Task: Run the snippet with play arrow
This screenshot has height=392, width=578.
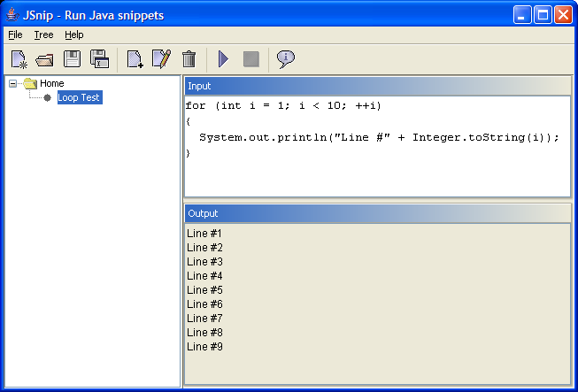Action: (223, 59)
